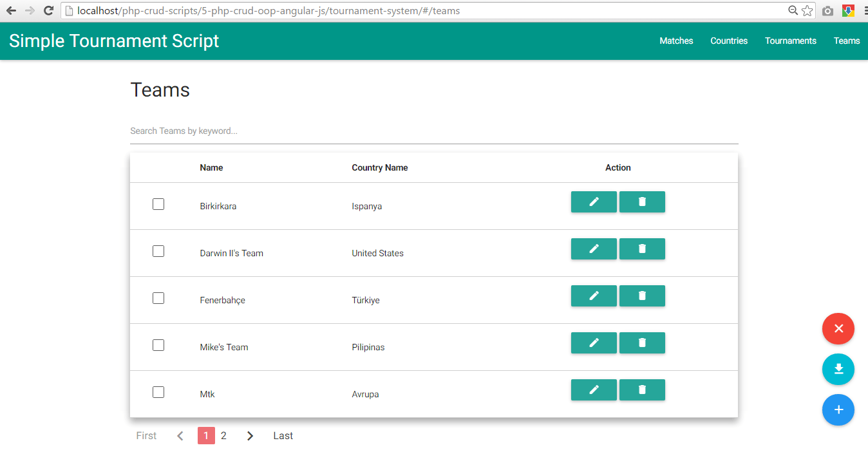This screenshot has height=452, width=868.
Task: Jump to First page in pagination
Action: (146, 436)
